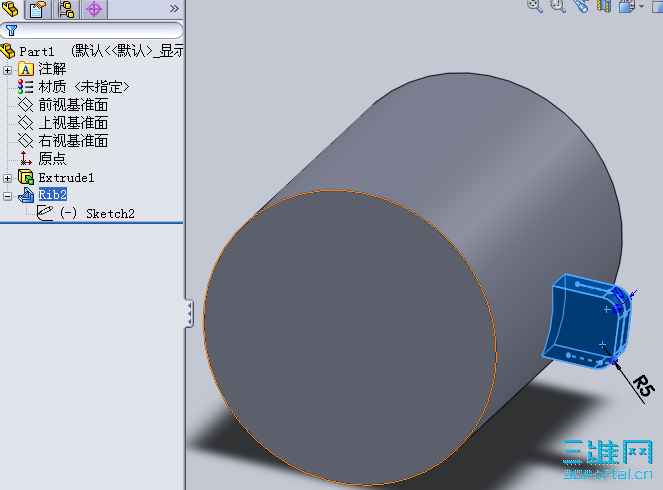Viewport: 663px width, 490px height.
Task: Select the 注解 folder icon
Action: coord(25,69)
